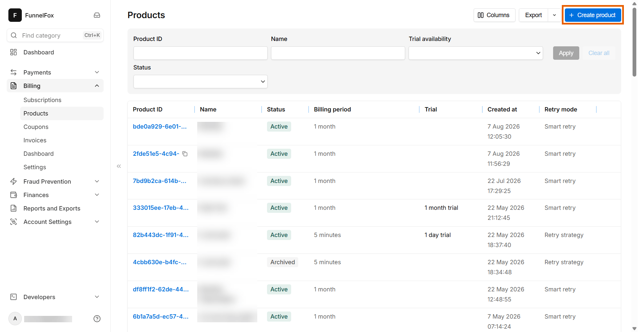Click the vertical page scrollbar
Image resolution: width=644 pixels, height=332 pixels.
(634, 42)
